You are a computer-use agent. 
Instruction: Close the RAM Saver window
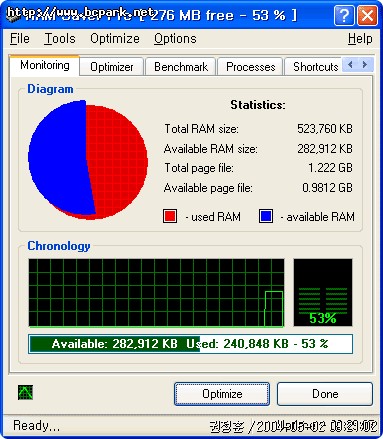coord(367,15)
